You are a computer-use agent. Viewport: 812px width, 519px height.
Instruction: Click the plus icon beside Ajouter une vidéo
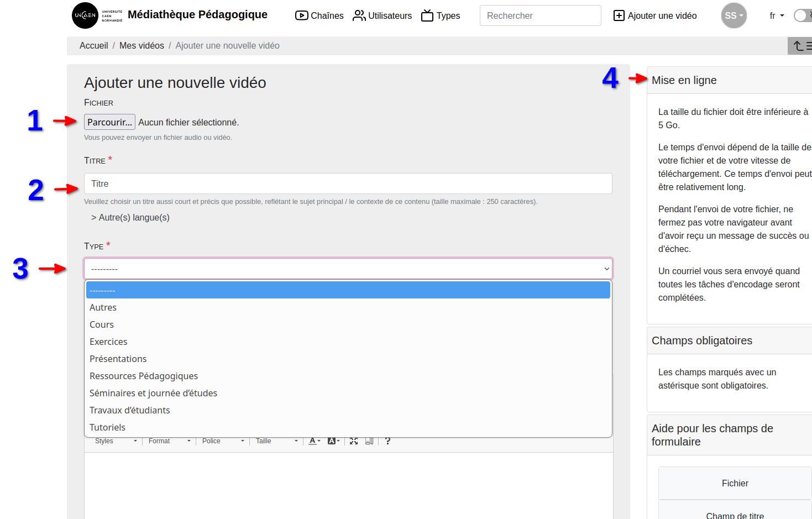(x=619, y=15)
